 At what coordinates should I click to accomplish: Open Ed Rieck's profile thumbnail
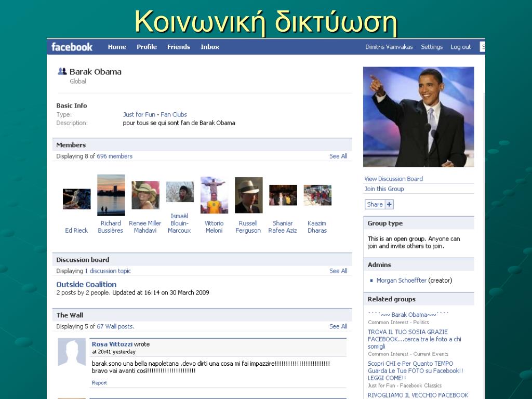(x=77, y=199)
